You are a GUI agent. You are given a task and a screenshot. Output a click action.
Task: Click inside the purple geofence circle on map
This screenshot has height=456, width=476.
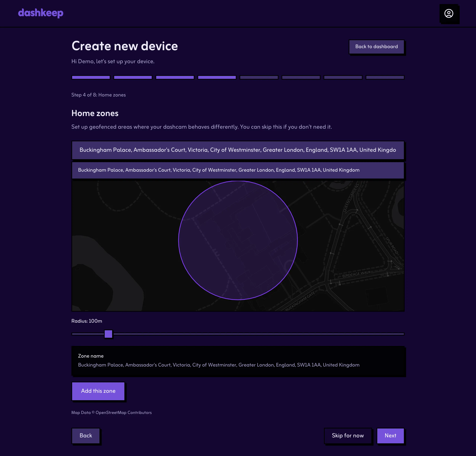[238, 240]
